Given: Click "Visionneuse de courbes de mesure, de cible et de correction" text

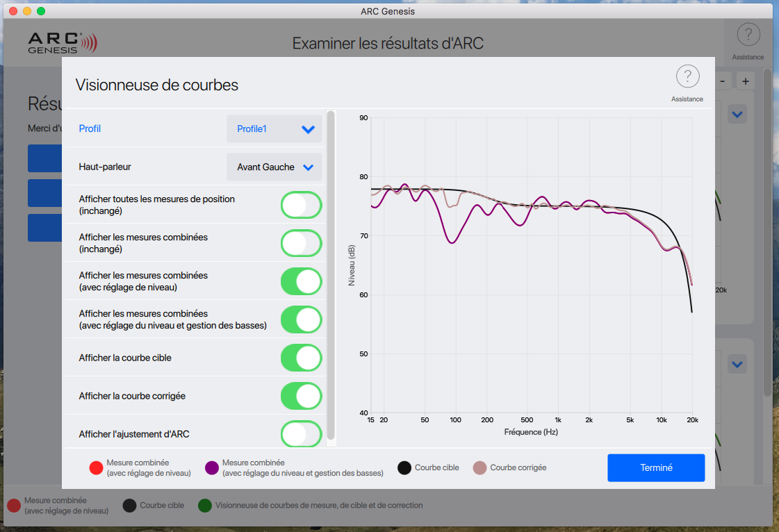Looking at the screenshot, I should (319, 506).
